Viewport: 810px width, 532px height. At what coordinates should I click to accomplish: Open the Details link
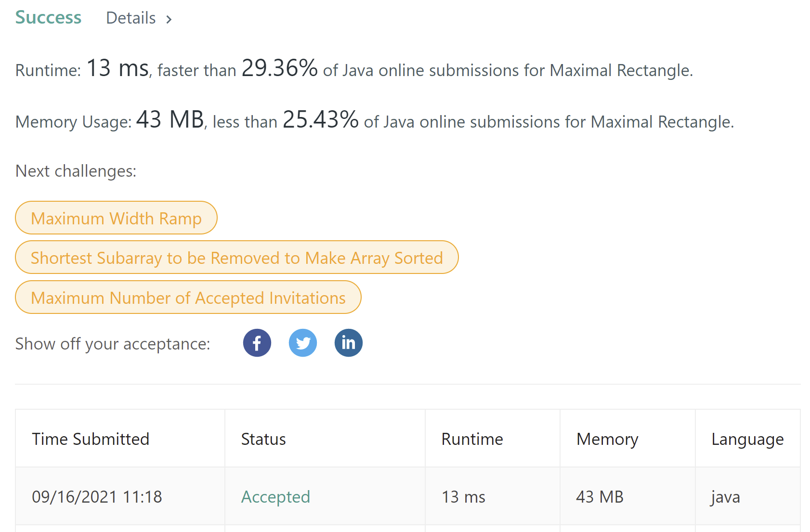coord(131,18)
